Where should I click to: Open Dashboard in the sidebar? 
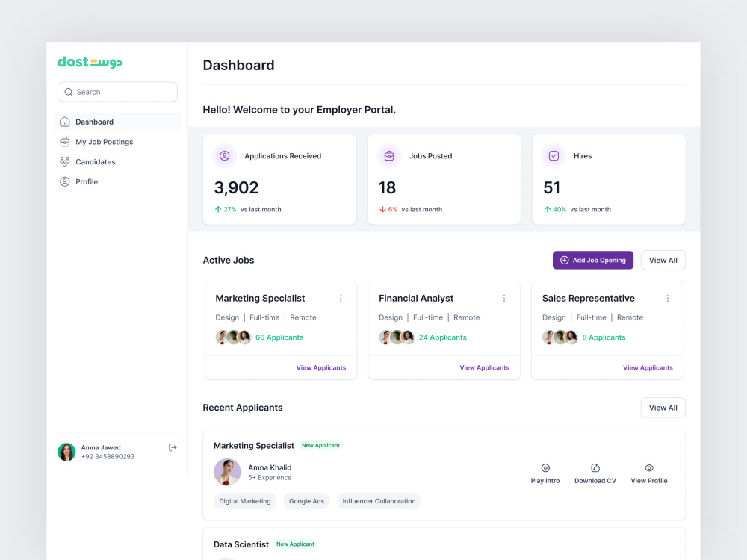tap(118, 122)
